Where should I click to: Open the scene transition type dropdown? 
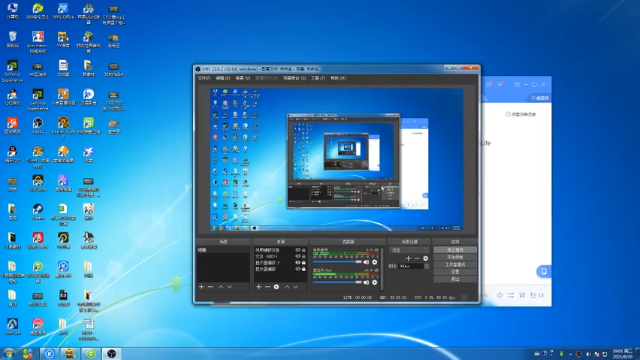point(409,250)
